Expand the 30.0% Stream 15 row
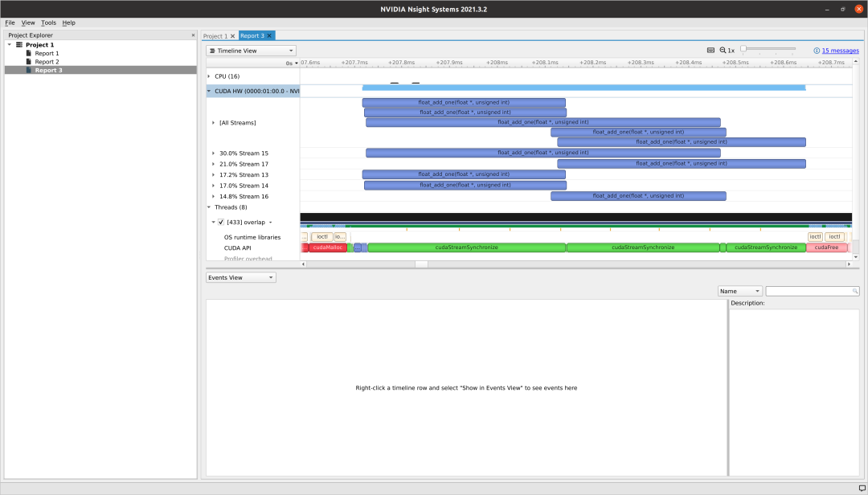 pos(213,153)
